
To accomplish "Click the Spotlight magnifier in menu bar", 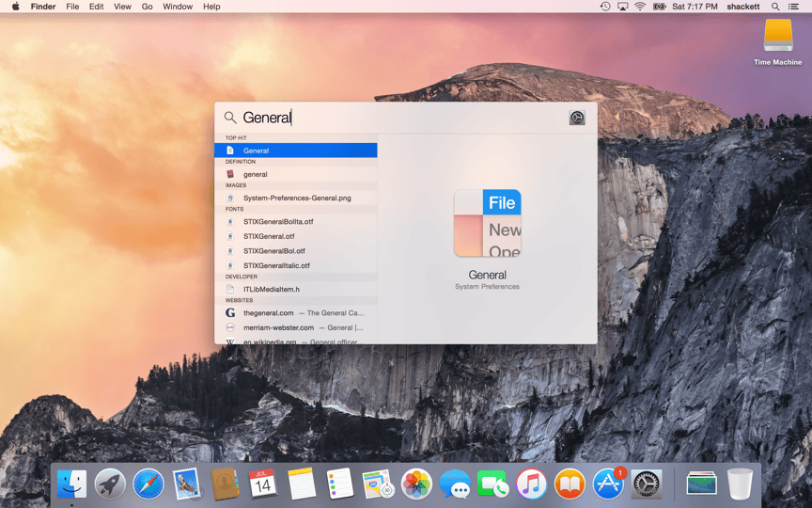I will coord(775,7).
